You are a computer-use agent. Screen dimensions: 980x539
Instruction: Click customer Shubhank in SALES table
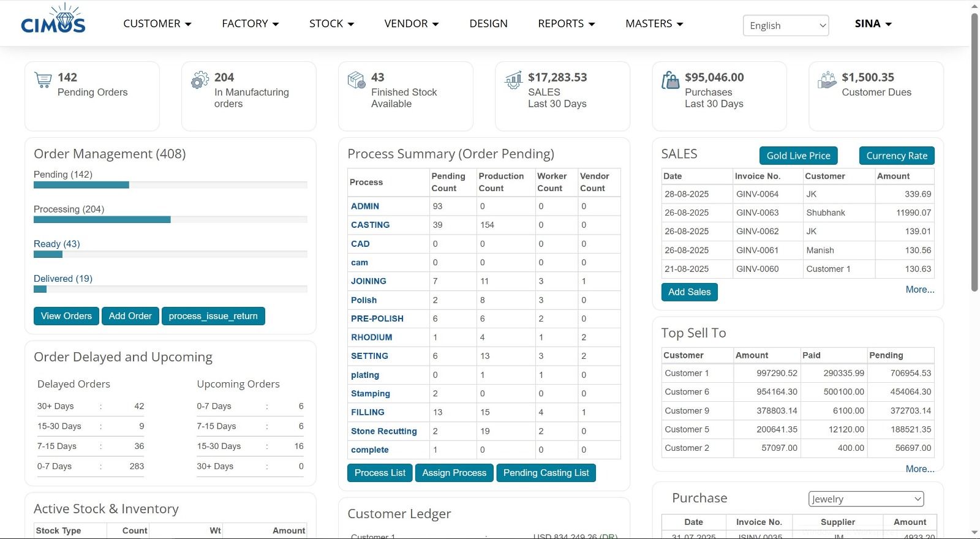coord(826,213)
